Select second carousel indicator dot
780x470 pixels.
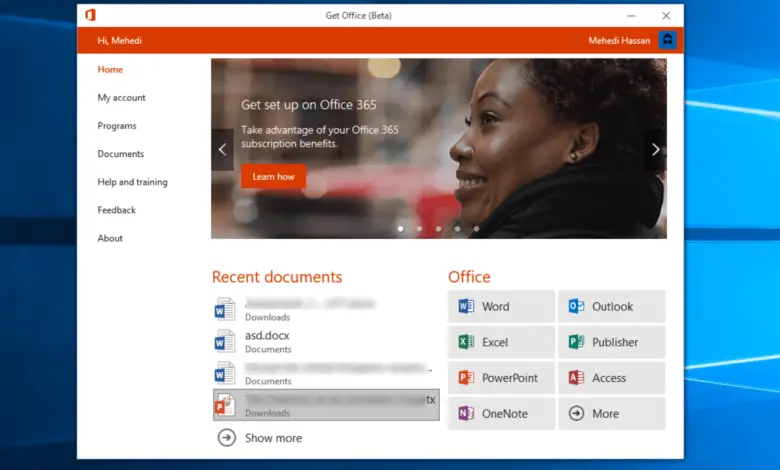click(x=419, y=229)
